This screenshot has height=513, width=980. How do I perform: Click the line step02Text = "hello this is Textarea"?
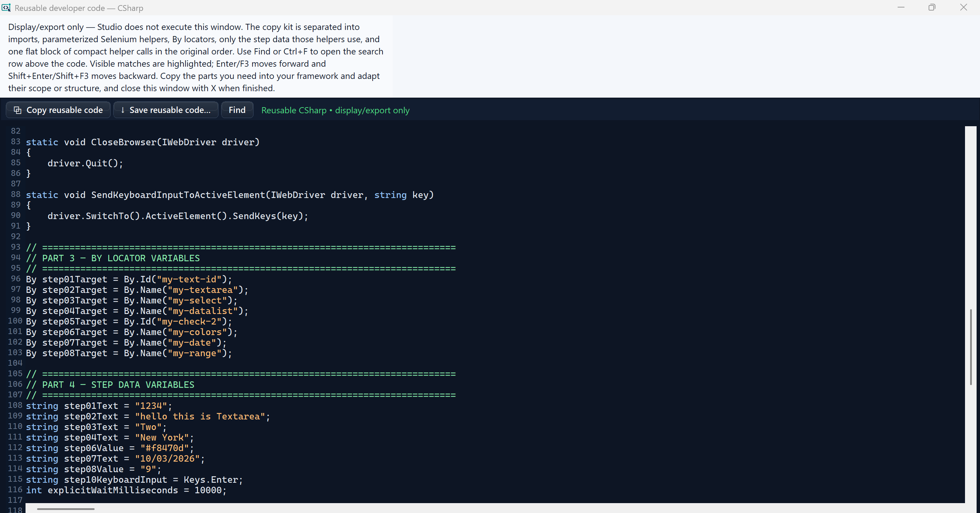(148, 416)
